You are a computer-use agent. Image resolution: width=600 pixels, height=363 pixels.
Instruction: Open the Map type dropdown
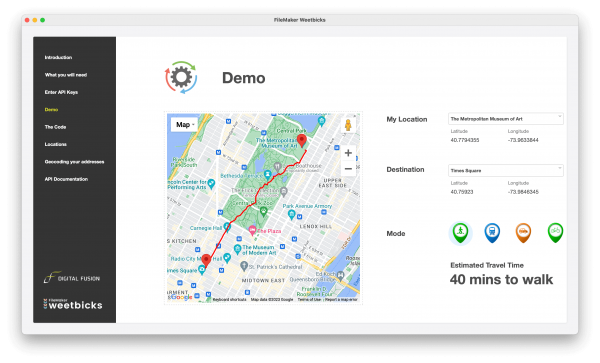pyautogui.click(x=185, y=125)
